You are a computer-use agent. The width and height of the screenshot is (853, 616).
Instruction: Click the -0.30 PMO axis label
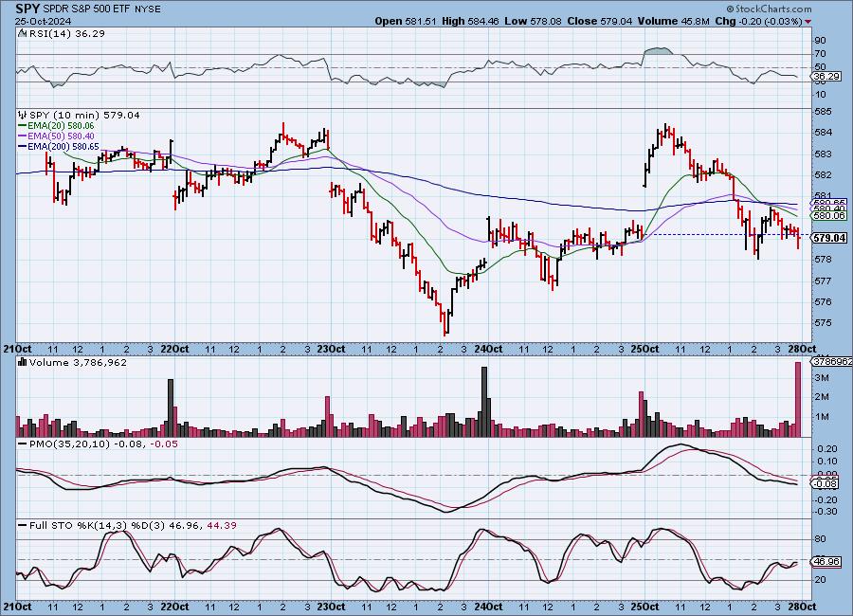tap(826, 512)
